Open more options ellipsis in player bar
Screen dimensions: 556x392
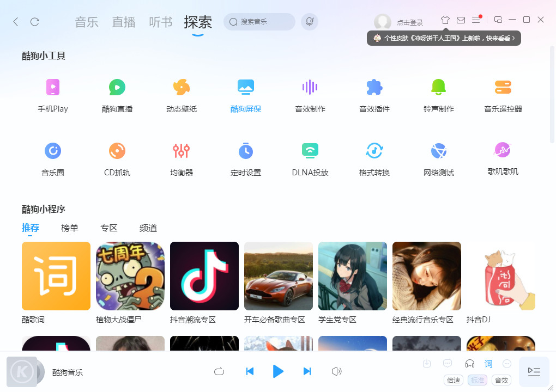(507, 364)
